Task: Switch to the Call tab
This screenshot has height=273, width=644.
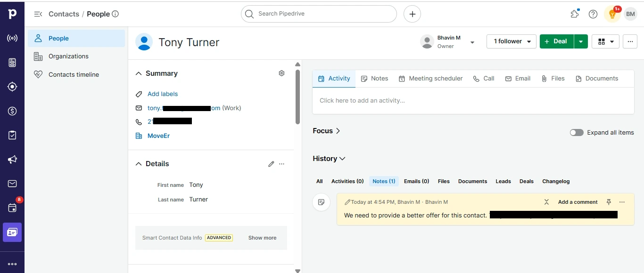Action: 484,79
